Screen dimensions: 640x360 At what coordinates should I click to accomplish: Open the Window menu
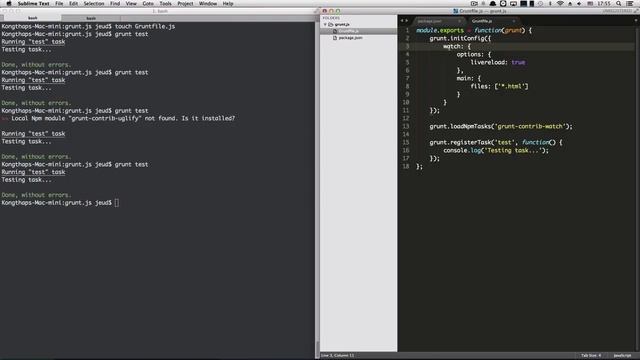(x=208, y=3)
